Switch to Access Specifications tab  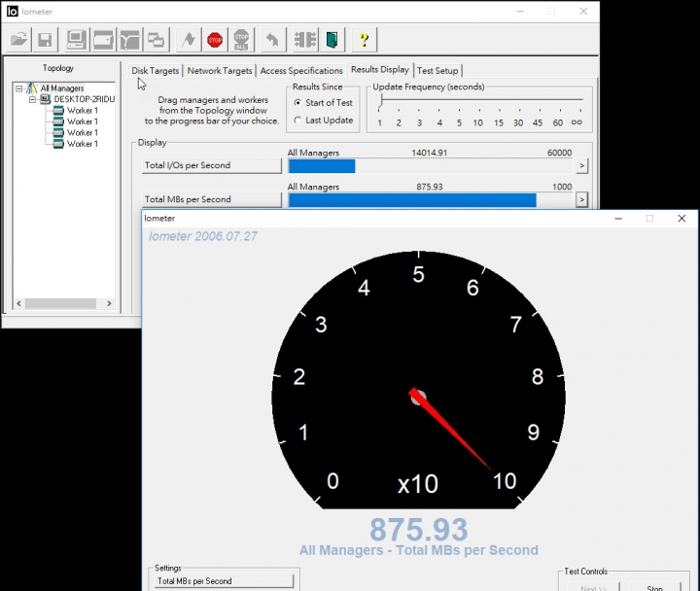click(301, 71)
